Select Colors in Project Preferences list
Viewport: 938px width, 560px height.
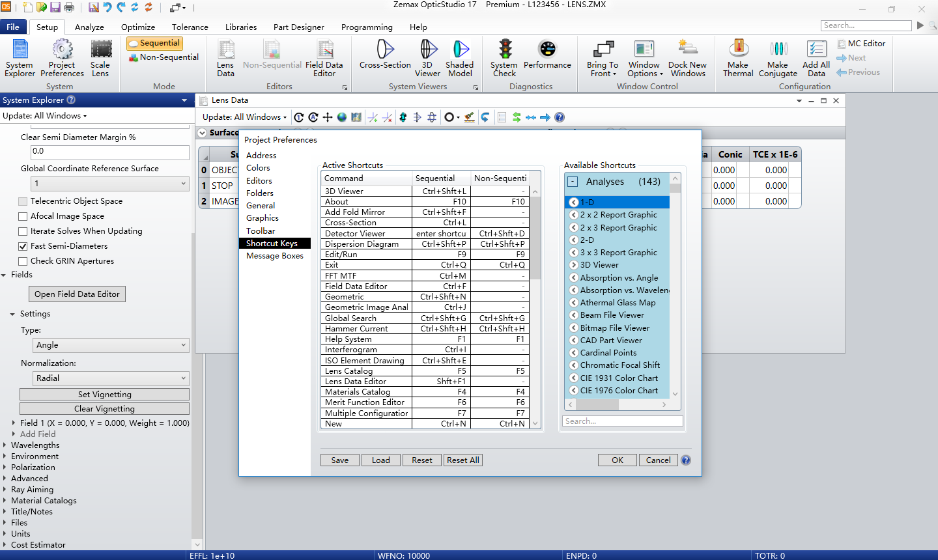pos(258,168)
